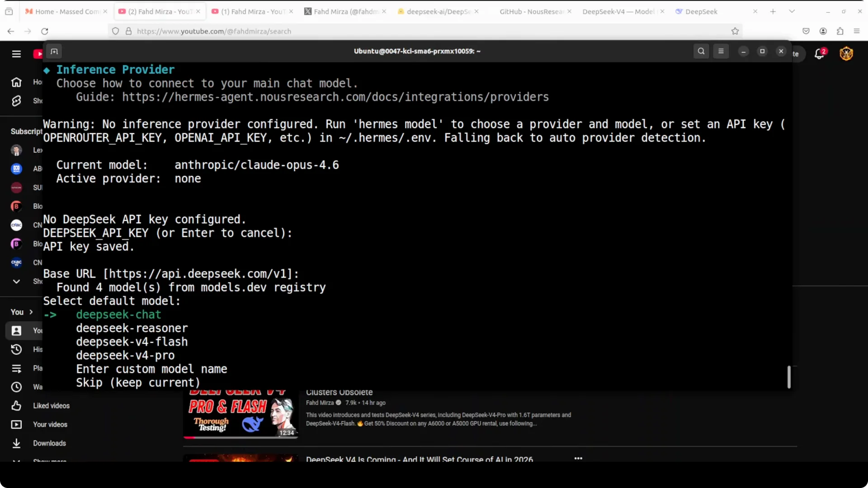Image resolution: width=868 pixels, height=488 pixels.
Task: Open the DeepSeek V4 Pro & Flash thumbnail
Action: (241, 414)
